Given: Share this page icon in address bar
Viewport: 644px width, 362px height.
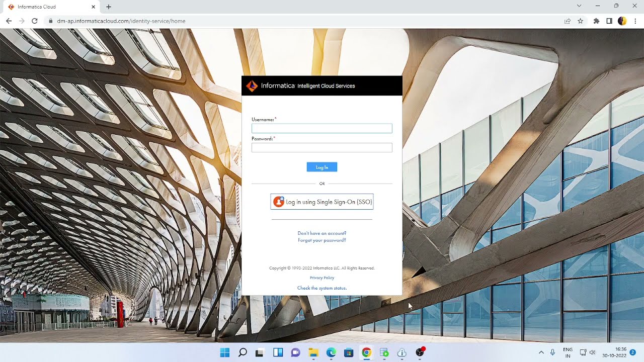Looking at the screenshot, I should [568, 21].
